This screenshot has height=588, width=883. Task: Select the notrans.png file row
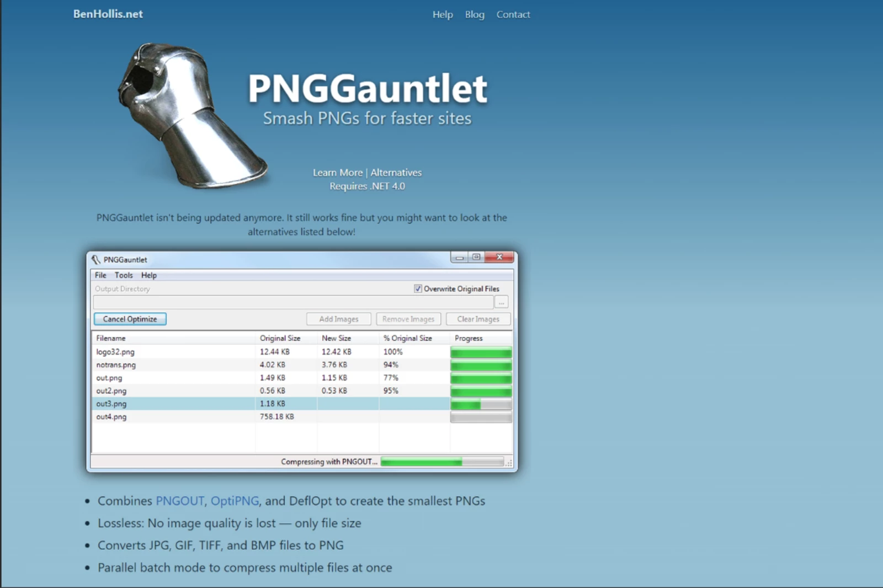pyautogui.click(x=302, y=365)
